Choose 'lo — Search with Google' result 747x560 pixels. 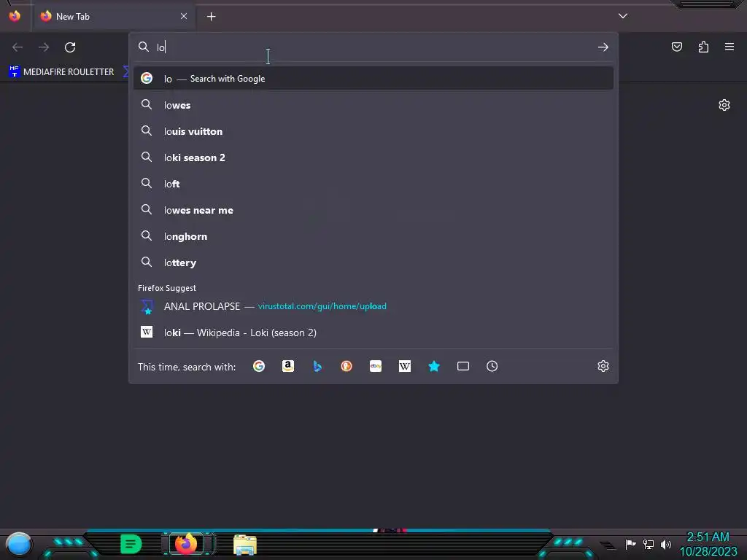373,79
